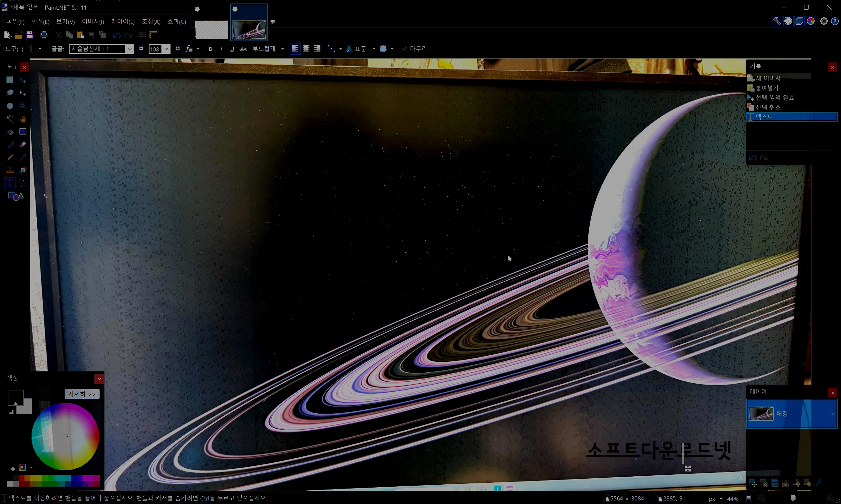Image resolution: width=841 pixels, height=504 pixels.
Task: Select the Pan hand tool
Action: pos(23,119)
